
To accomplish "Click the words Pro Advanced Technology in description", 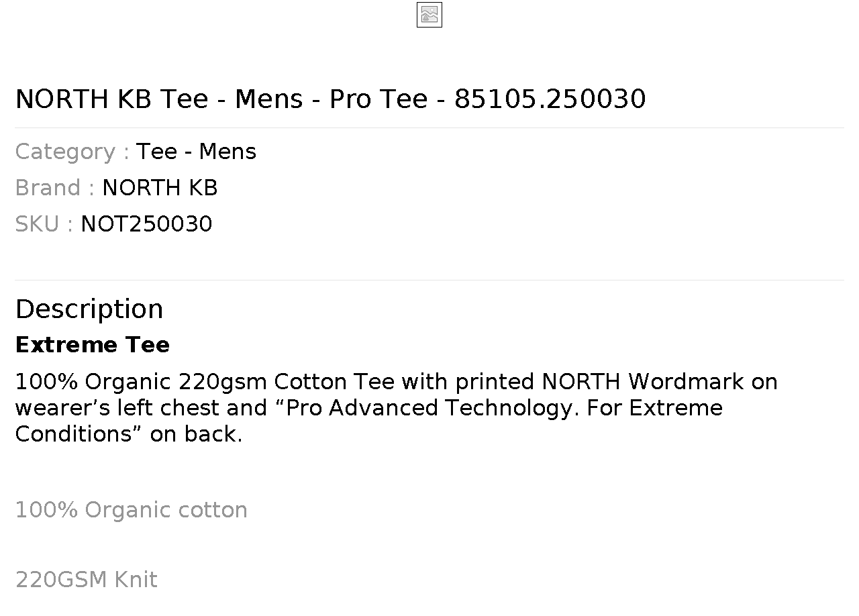I will click(433, 408).
